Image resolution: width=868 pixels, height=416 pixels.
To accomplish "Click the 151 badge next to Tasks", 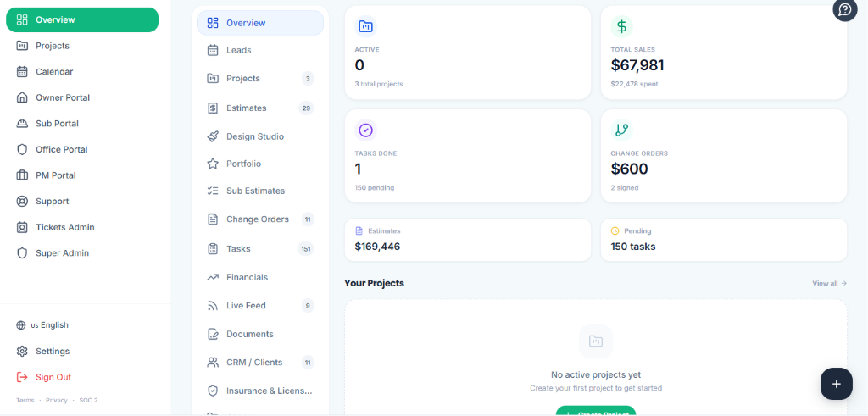I will coord(305,249).
